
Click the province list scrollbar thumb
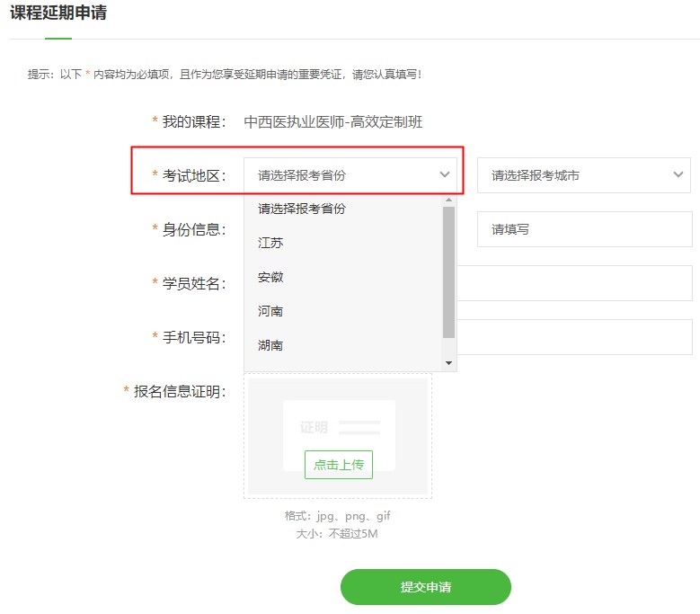[x=448, y=271]
